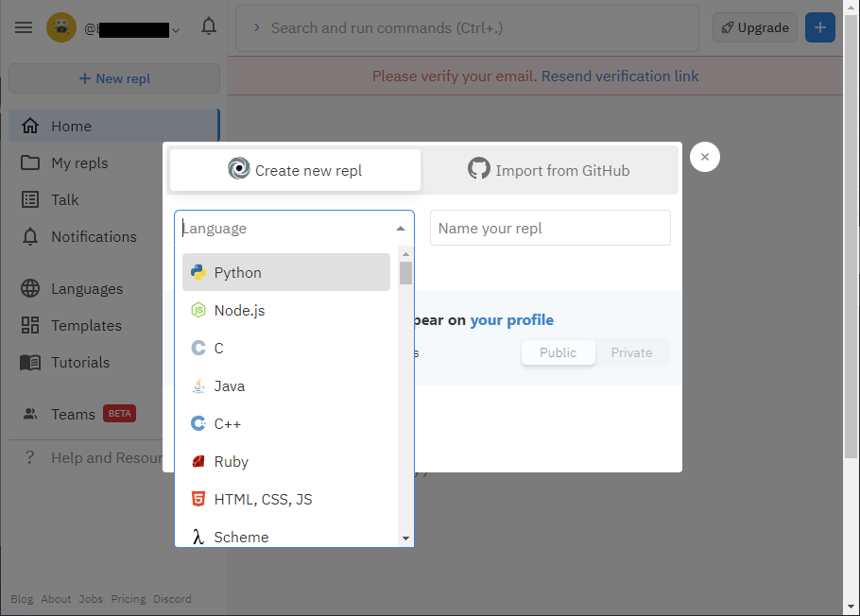Open the Jobs footer link
The width and height of the screenshot is (860, 616).
point(91,598)
